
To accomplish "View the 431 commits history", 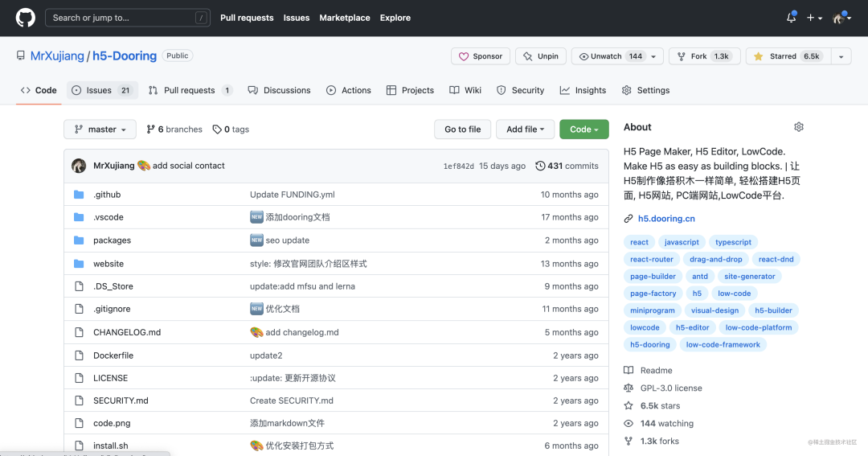I will 567,166.
